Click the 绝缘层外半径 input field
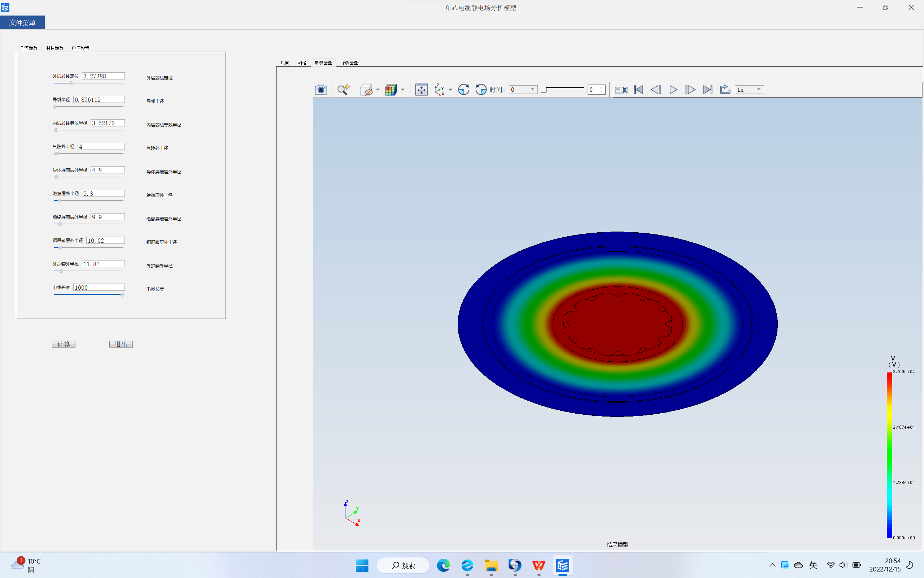This screenshot has height=578, width=924. pos(103,193)
